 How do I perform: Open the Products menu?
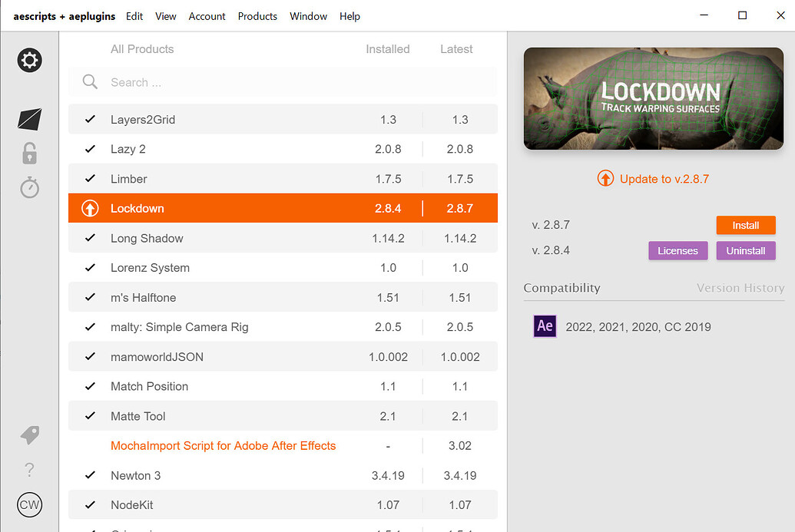pyautogui.click(x=257, y=16)
